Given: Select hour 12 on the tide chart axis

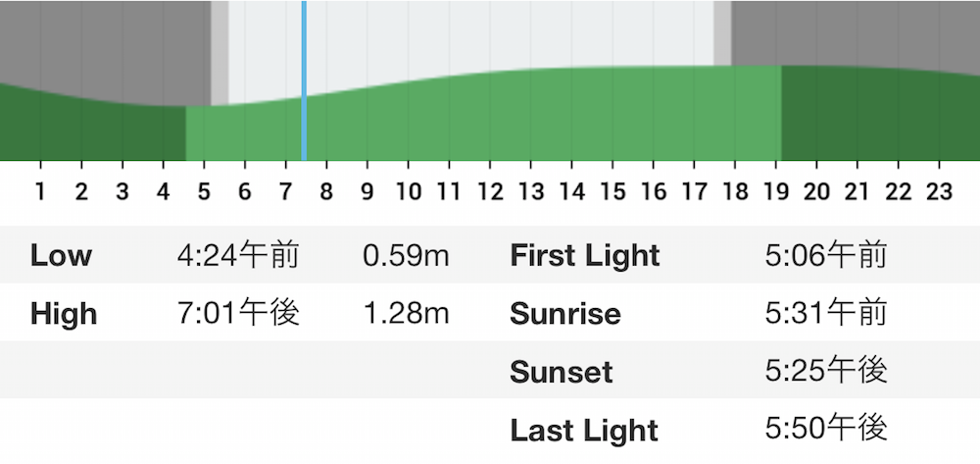Looking at the screenshot, I should point(489,191).
